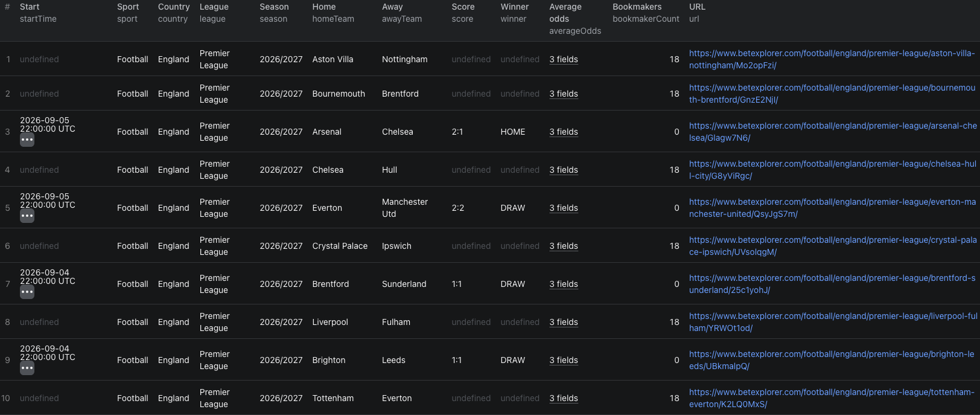The height and width of the screenshot is (415, 980).
Task: Open ellipsis button under Arsenal start time
Action: [x=27, y=140]
